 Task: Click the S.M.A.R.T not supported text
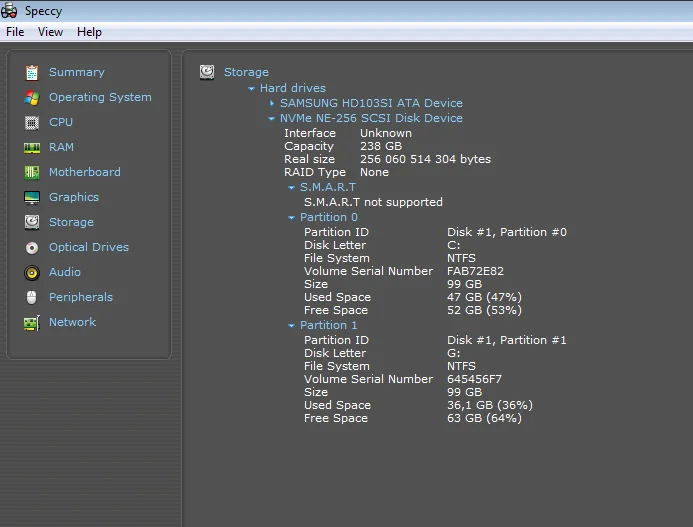[x=373, y=202]
